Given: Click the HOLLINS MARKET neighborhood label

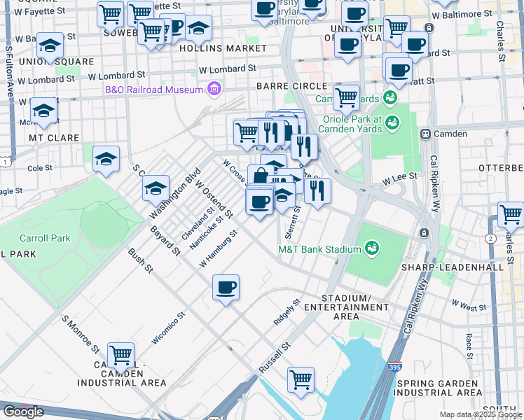Looking at the screenshot, I should 223,48.
